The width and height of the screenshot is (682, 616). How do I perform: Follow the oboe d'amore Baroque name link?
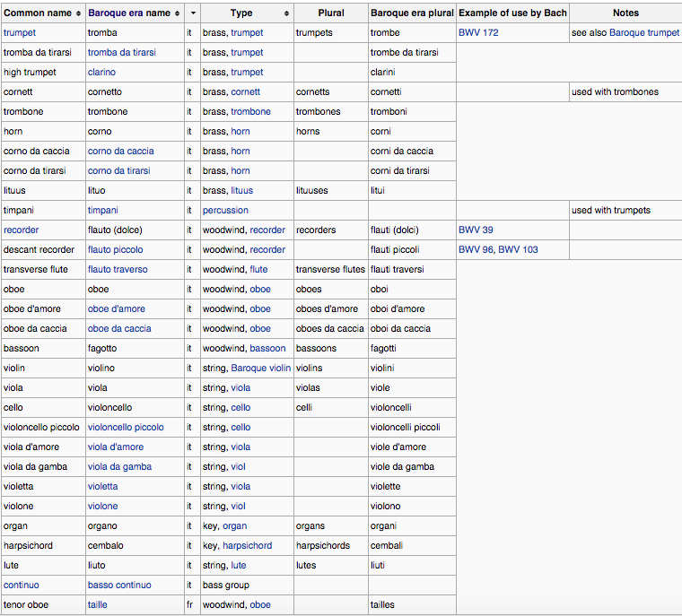(x=117, y=309)
